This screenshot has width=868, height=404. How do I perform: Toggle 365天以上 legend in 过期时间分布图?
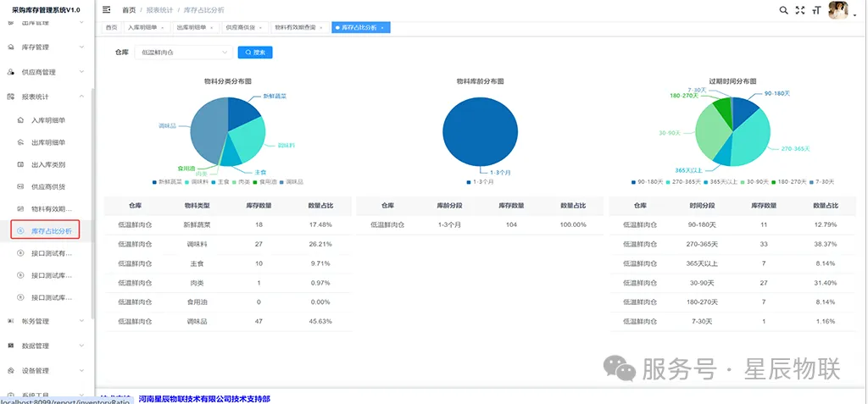pyautogui.click(x=721, y=181)
